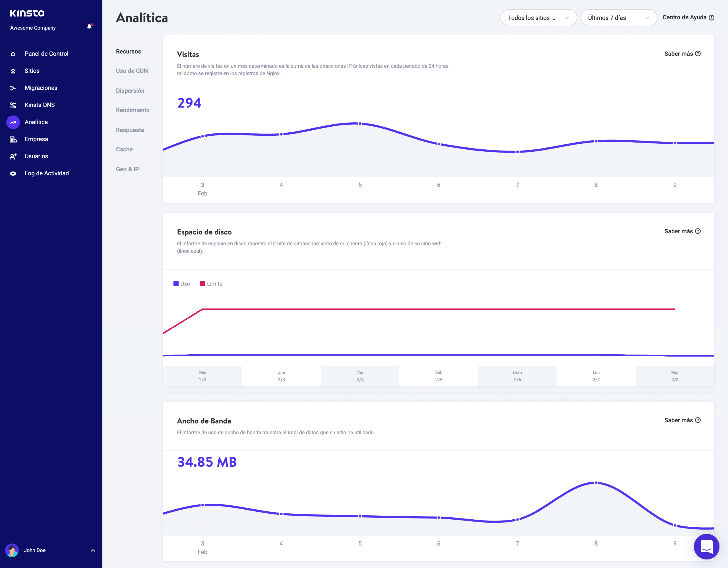The height and width of the screenshot is (568, 728).
Task: Click the Sáb 2/5 column in disk space chart
Action: tap(439, 376)
